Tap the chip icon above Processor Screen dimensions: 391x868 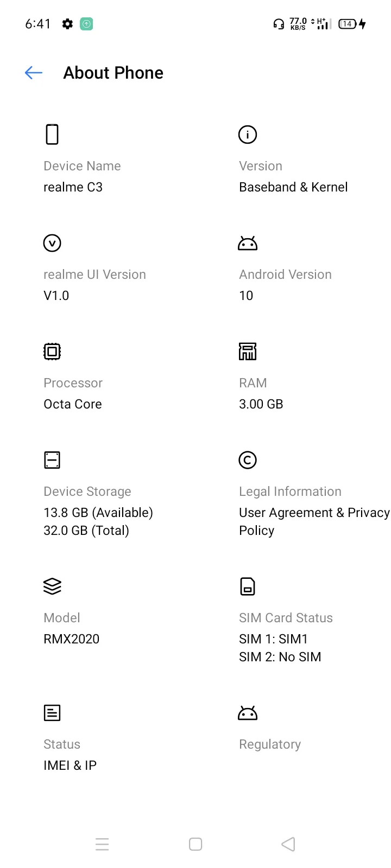[x=52, y=352]
